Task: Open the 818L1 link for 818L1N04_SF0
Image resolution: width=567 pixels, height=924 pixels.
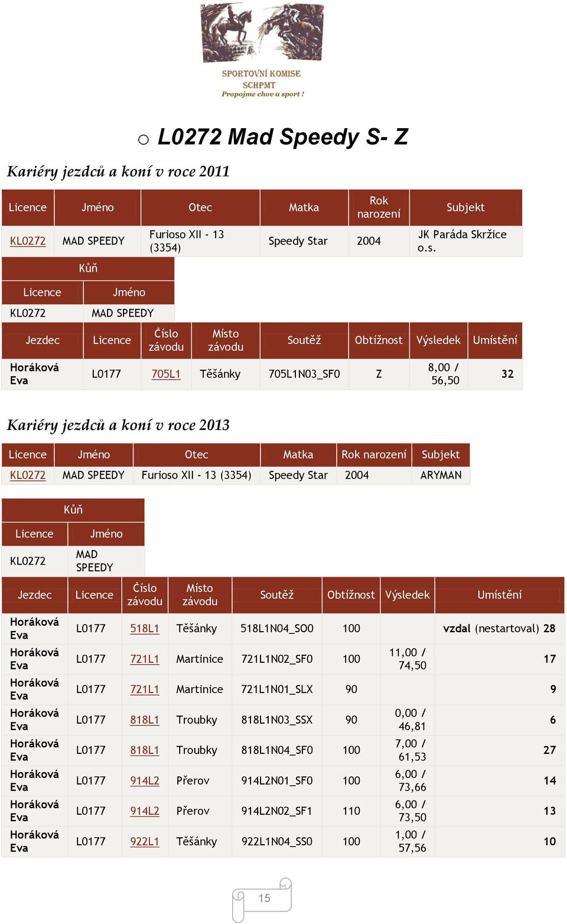Action: click(x=145, y=750)
